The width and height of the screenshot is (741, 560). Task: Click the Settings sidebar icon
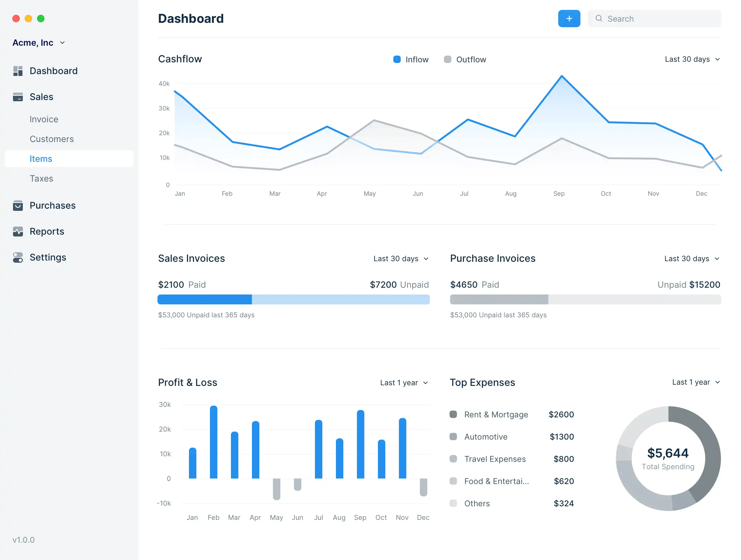pyautogui.click(x=18, y=257)
